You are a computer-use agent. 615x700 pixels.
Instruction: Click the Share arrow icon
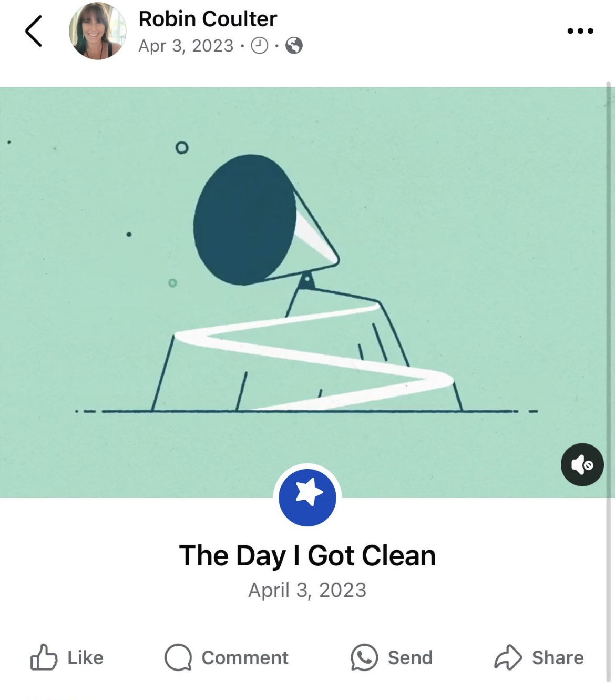click(508, 657)
